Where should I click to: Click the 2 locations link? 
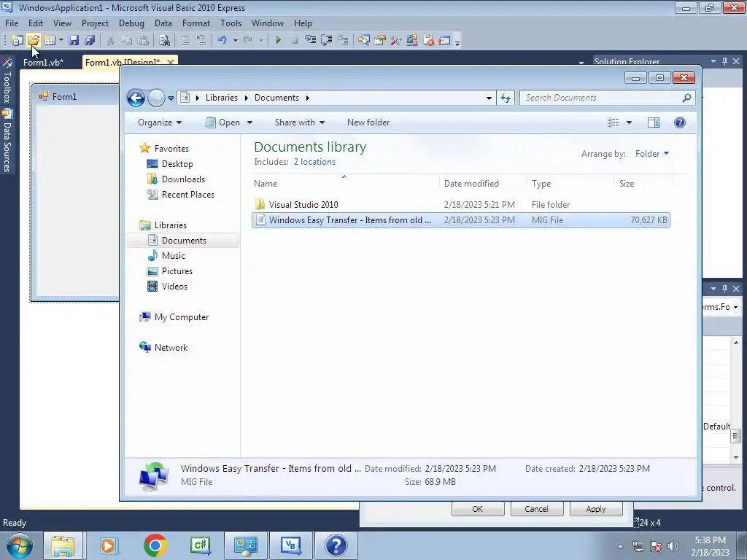[x=314, y=162]
